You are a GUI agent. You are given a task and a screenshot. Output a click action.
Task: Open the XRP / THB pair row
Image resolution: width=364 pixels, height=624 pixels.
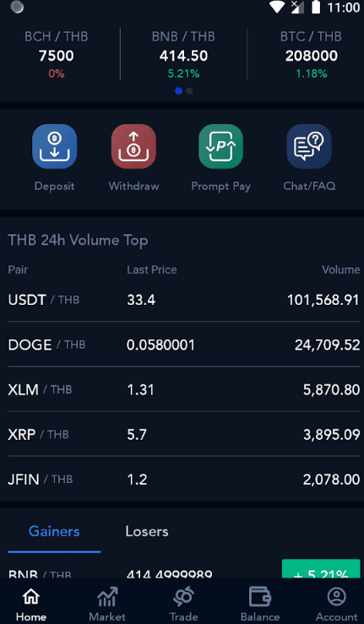coord(183,434)
